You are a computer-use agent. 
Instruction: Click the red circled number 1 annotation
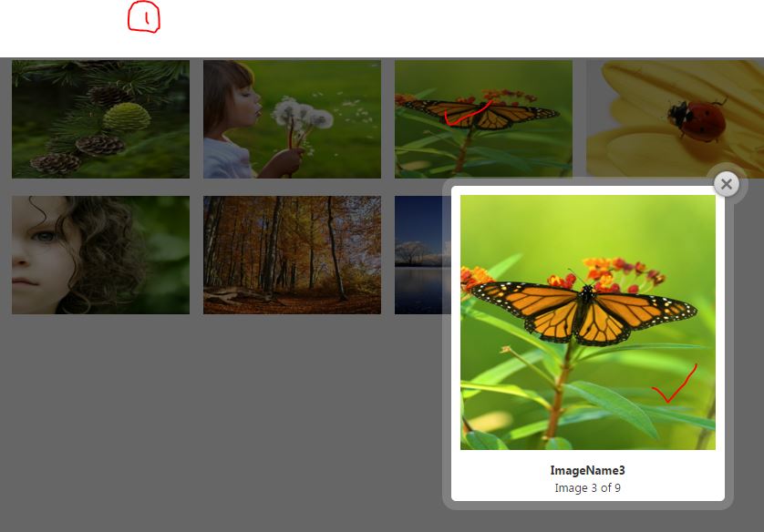tap(144, 17)
